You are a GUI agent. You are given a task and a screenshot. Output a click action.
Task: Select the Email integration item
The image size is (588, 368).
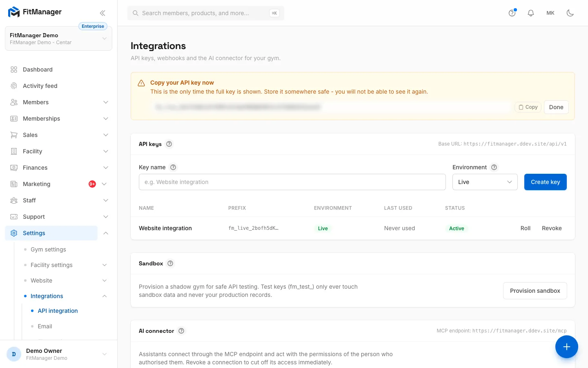click(x=45, y=326)
